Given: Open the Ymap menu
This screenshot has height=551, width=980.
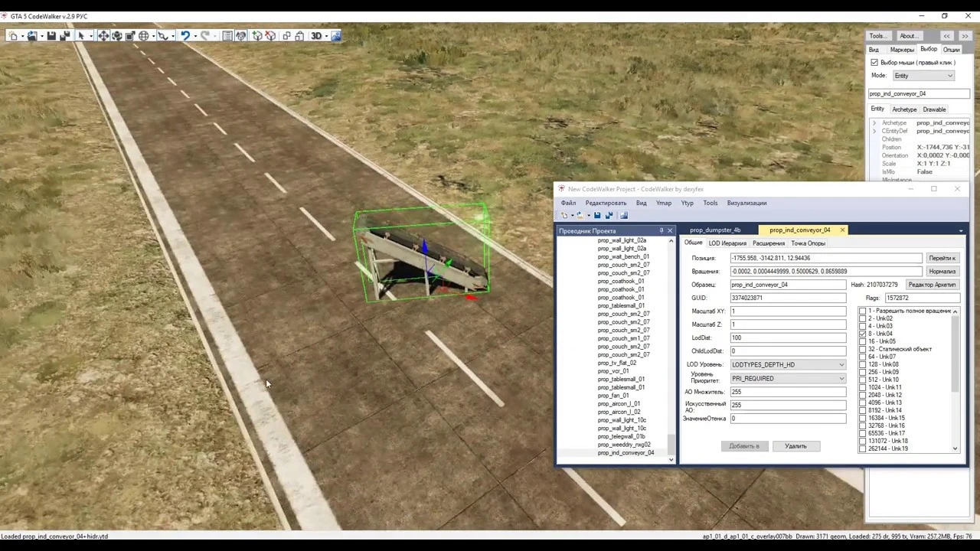Looking at the screenshot, I should click(663, 203).
